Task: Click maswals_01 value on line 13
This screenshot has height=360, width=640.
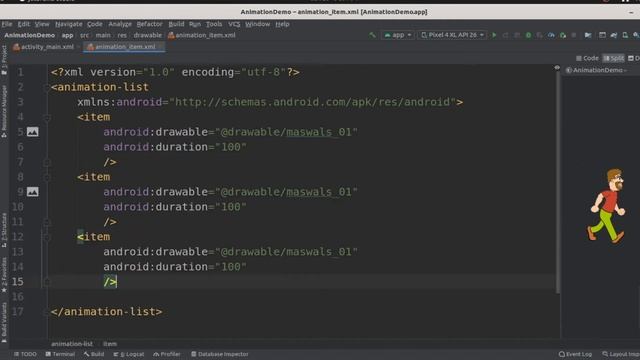Action: (319, 252)
